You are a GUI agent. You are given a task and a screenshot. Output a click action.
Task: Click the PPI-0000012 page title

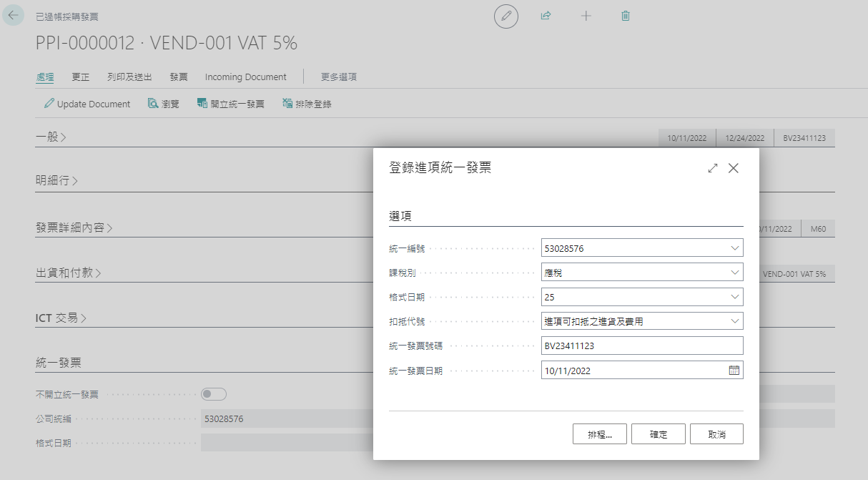tap(167, 43)
